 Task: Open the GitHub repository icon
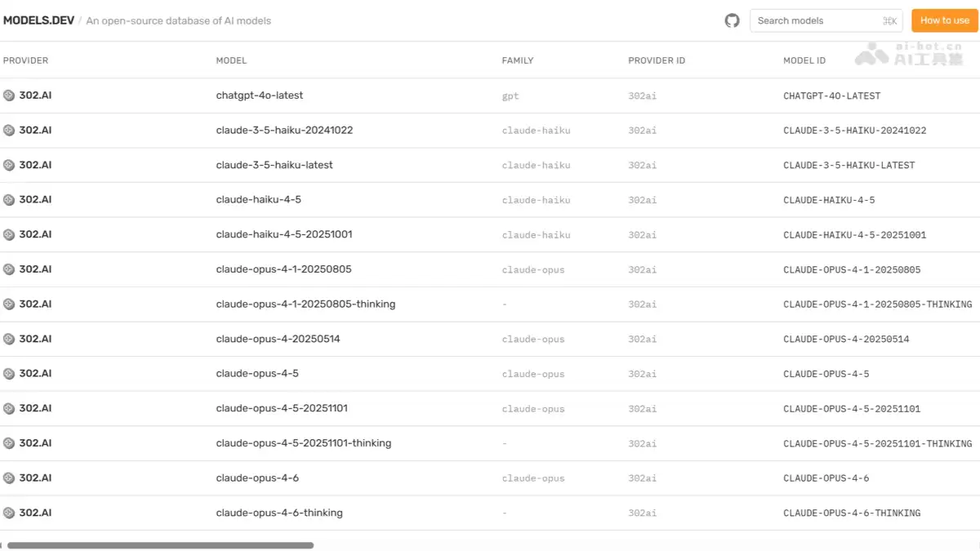coord(732,20)
